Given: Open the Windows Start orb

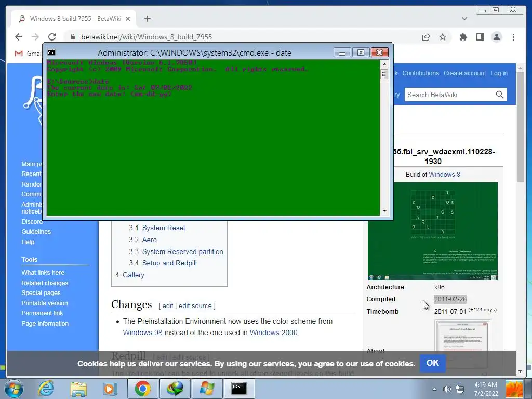Looking at the screenshot, I should click(x=14, y=389).
